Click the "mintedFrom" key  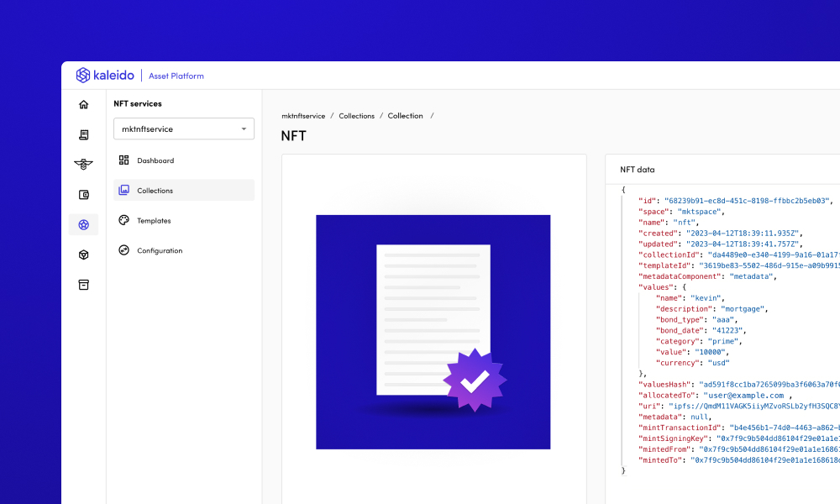pyautogui.click(x=664, y=449)
